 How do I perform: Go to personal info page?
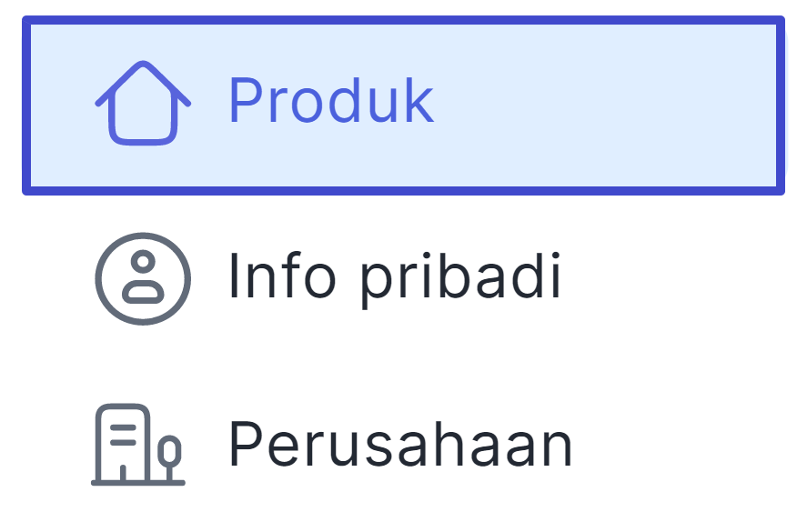point(404,279)
